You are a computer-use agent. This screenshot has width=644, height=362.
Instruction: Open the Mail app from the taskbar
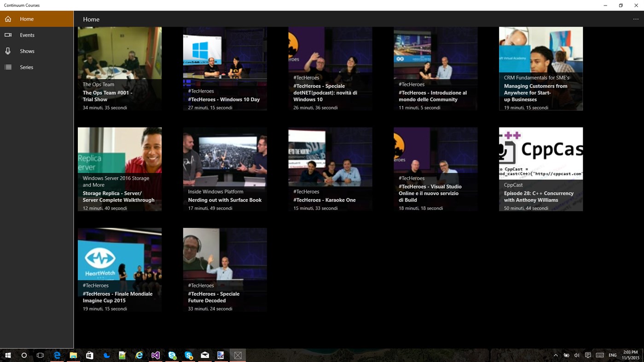coord(205,355)
